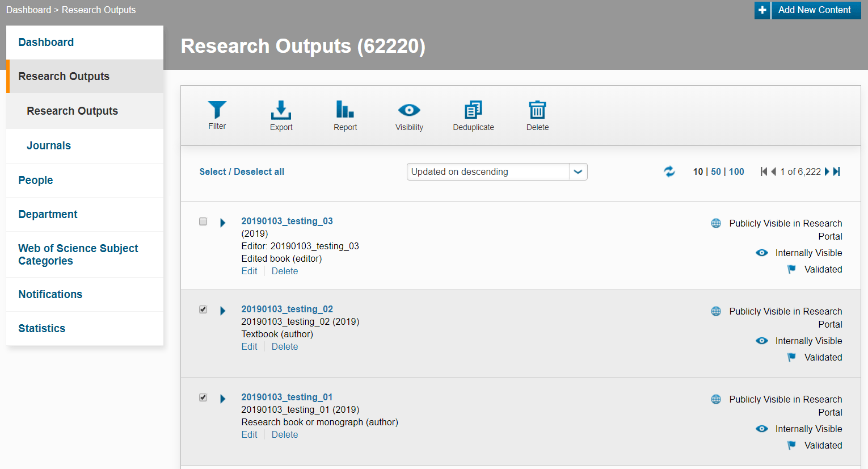Click the refresh list icon
This screenshot has width=868, height=469.
tap(669, 171)
